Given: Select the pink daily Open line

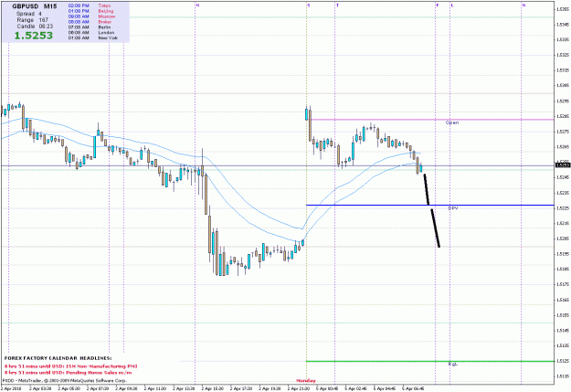Looking at the screenshot, I should 431,120.
